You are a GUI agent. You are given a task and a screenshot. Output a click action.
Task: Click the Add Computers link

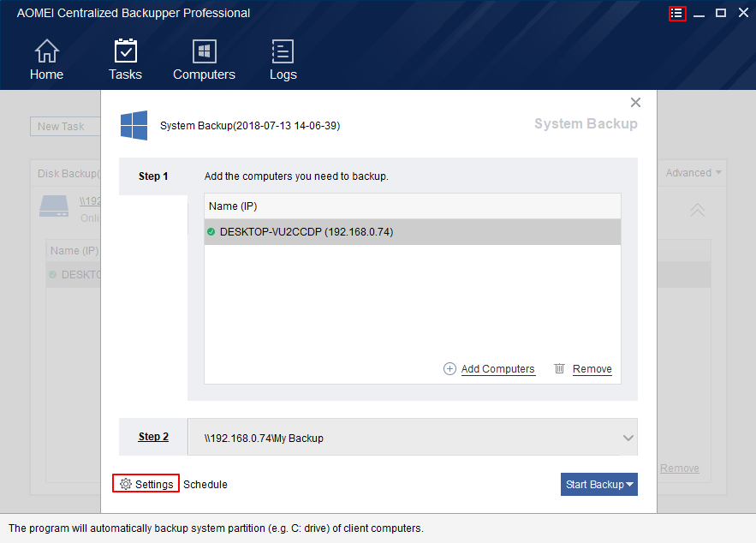point(498,369)
